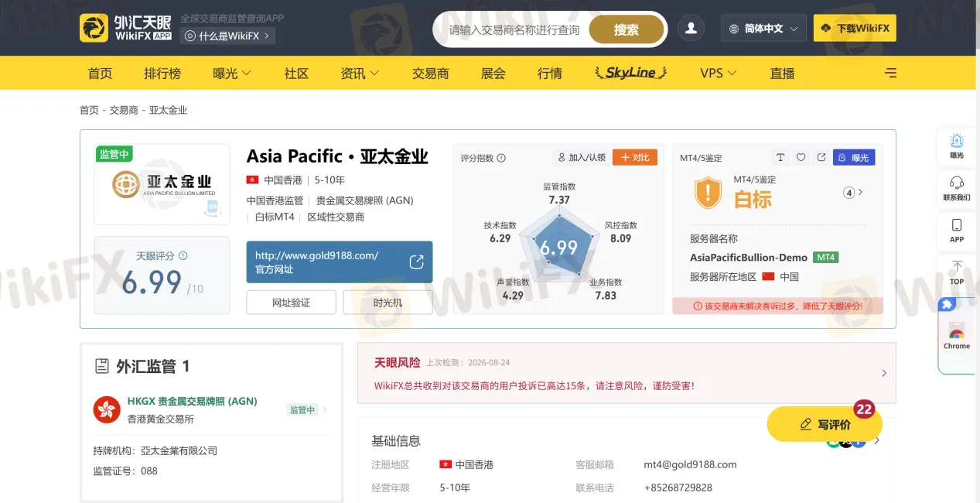Image resolution: width=980 pixels, height=503 pixels.
Task: Click the 下载WikiFX download button
Action: (855, 28)
